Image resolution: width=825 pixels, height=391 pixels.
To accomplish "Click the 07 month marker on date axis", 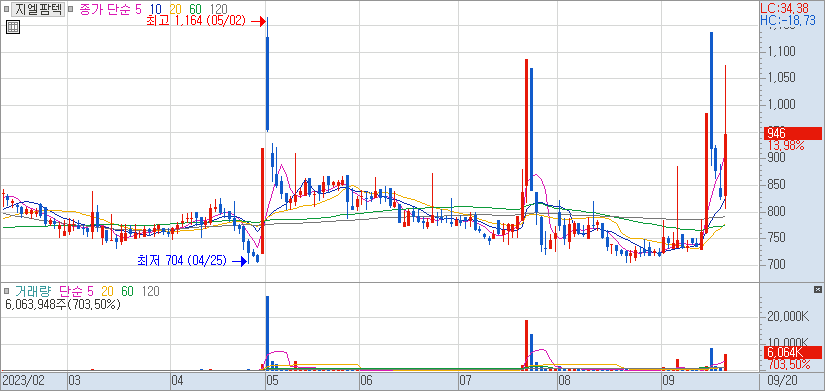I will [465, 380].
